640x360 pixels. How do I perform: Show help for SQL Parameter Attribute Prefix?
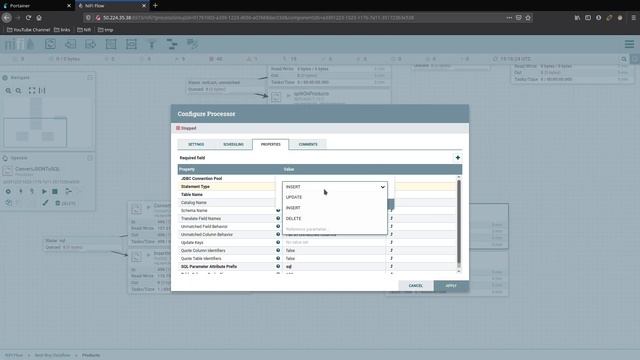pyautogui.click(x=278, y=266)
